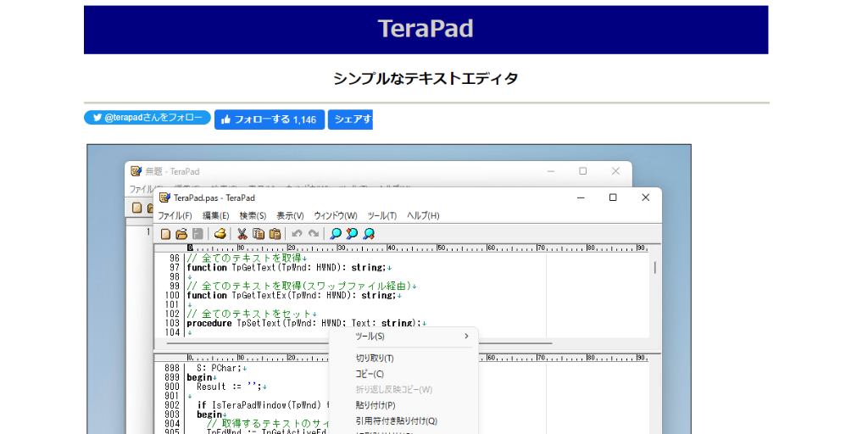Click line number 101 in the upper pane
Viewport: 868px width, 434px height.
coord(171,305)
